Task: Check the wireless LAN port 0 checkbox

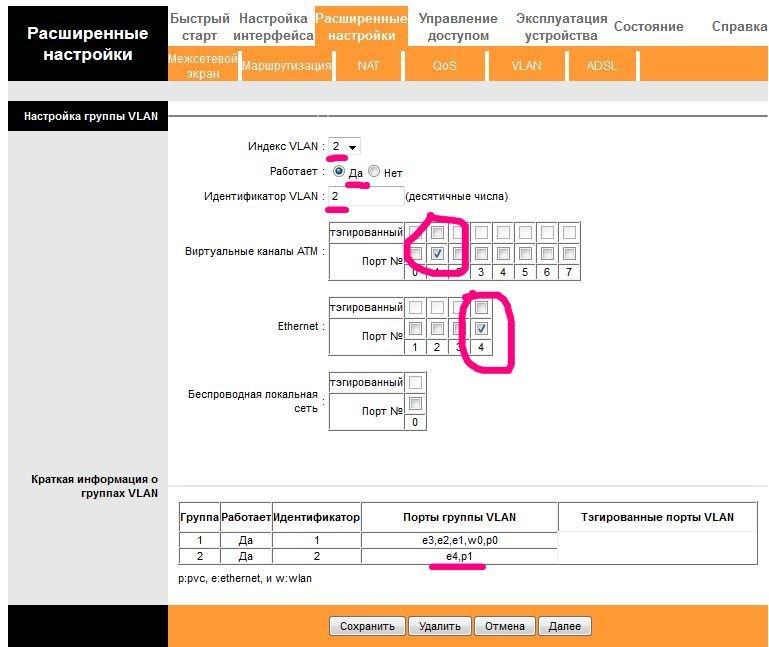Action: point(415,403)
